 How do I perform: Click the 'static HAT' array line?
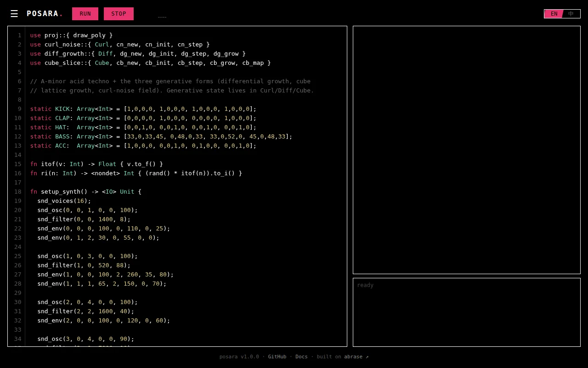coord(143,127)
